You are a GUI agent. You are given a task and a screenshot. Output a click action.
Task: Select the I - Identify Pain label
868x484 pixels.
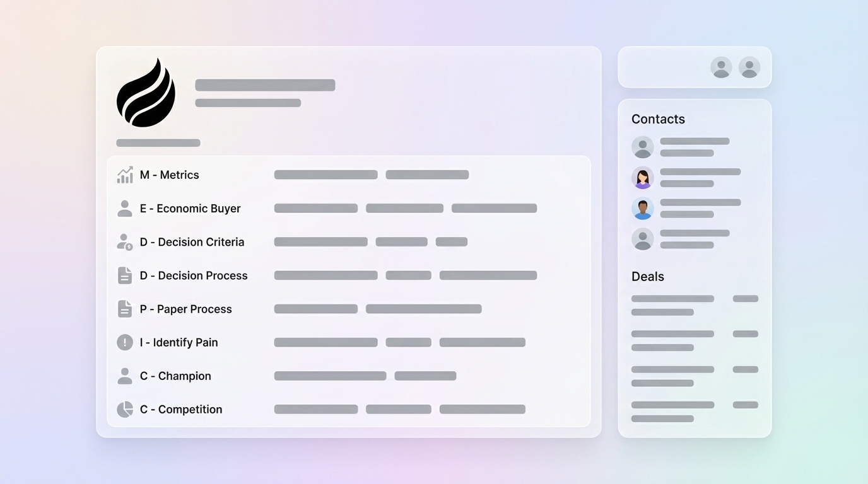[179, 342]
